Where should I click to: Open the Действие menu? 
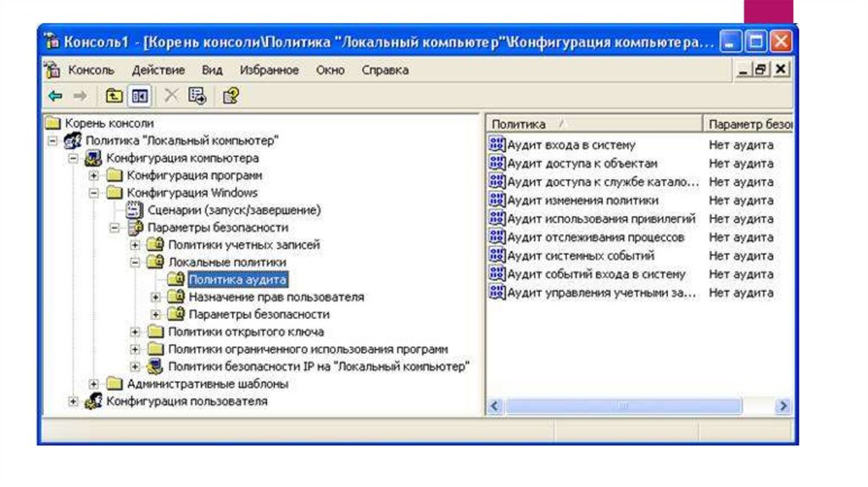pos(159,70)
